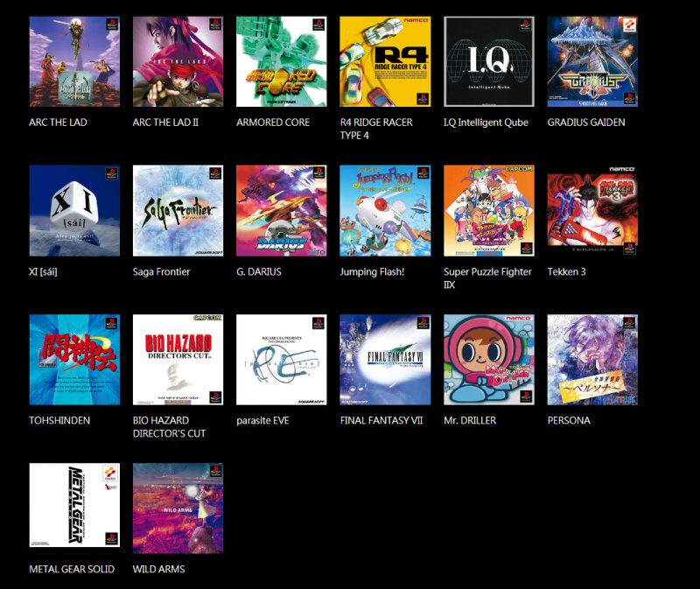The height and width of the screenshot is (589, 700).
Task: Open the METAL GEAR SOLID cover
Action: [74, 505]
